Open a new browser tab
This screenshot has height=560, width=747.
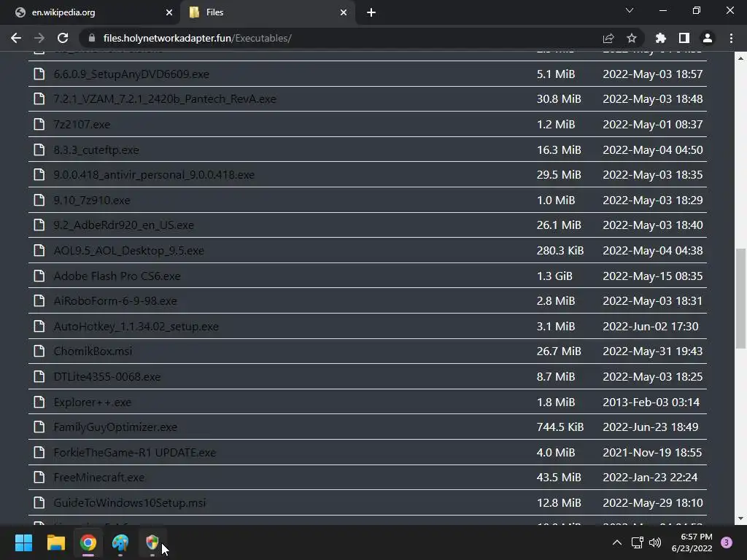371,12
